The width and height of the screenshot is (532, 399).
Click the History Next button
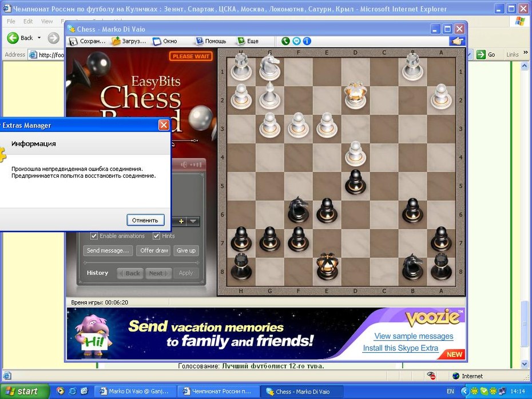(158, 273)
